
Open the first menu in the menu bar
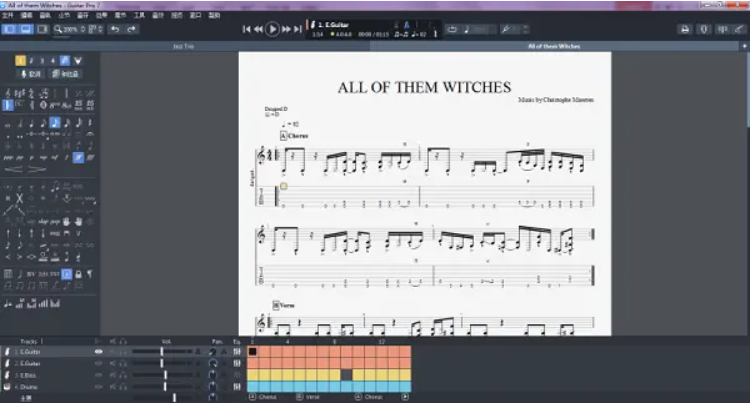click(x=7, y=16)
